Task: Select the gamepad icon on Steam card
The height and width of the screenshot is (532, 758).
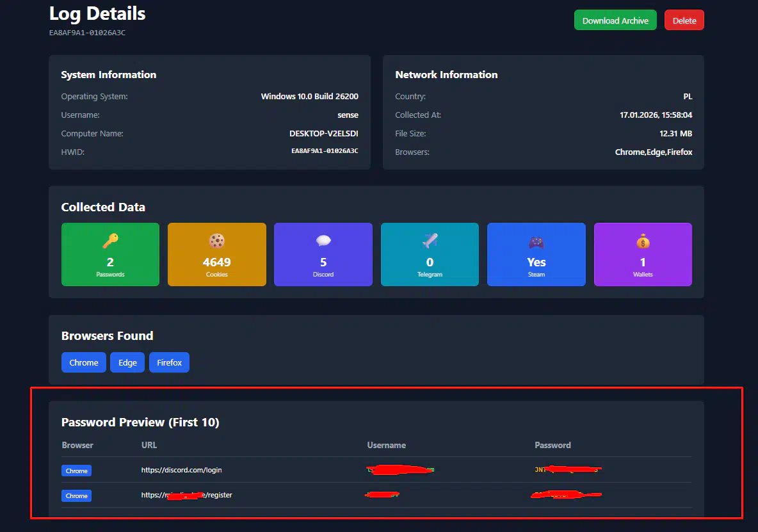Action: (x=536, y=242)
